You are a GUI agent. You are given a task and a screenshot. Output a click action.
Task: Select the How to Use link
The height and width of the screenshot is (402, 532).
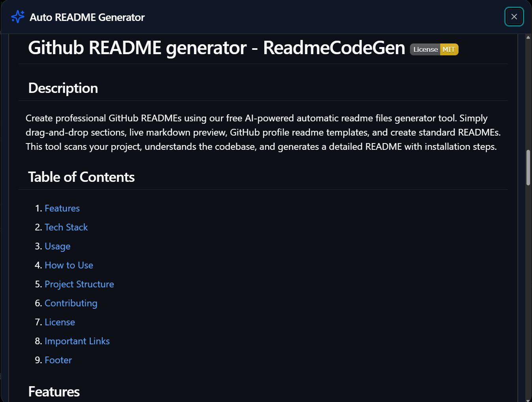point(69,265)
